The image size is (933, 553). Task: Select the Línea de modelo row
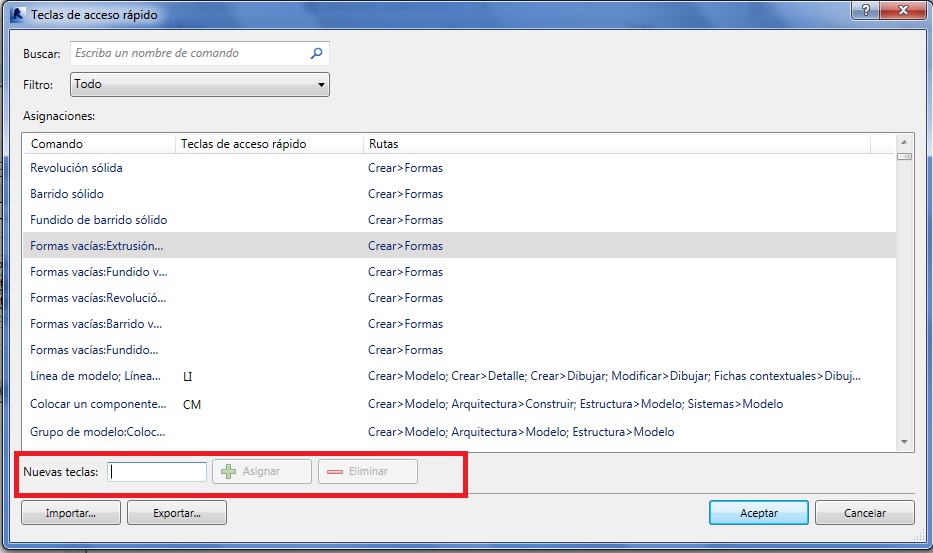95,376
